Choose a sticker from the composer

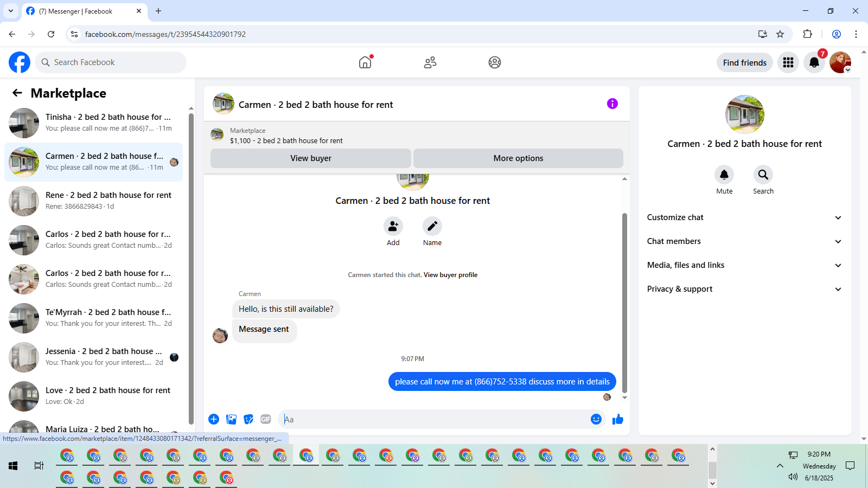(248, 419)
